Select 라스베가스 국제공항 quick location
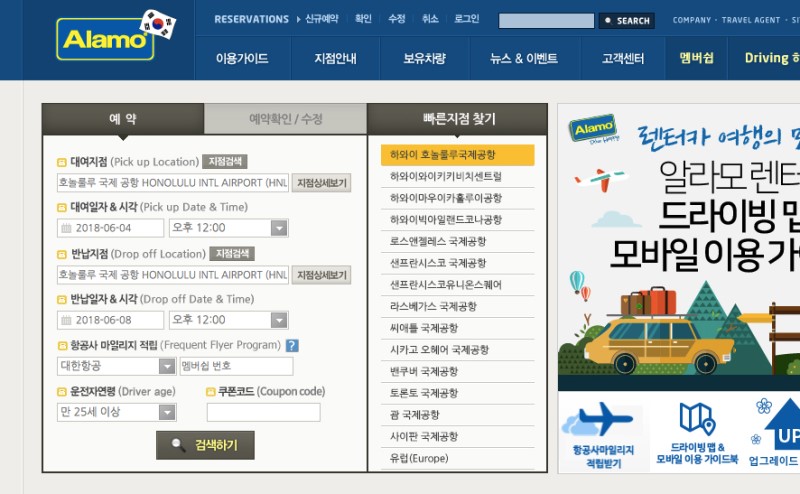The image size is (800, 494). (x=458, y=307)
